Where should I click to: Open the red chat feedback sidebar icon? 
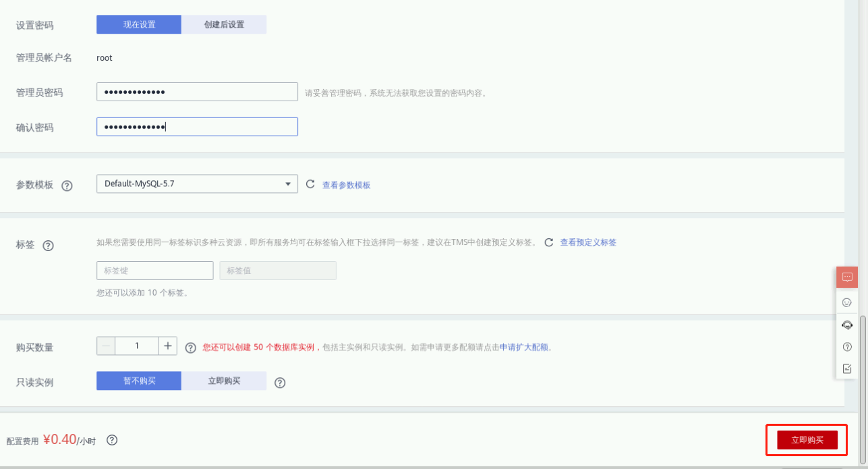[x=847, y=277]
